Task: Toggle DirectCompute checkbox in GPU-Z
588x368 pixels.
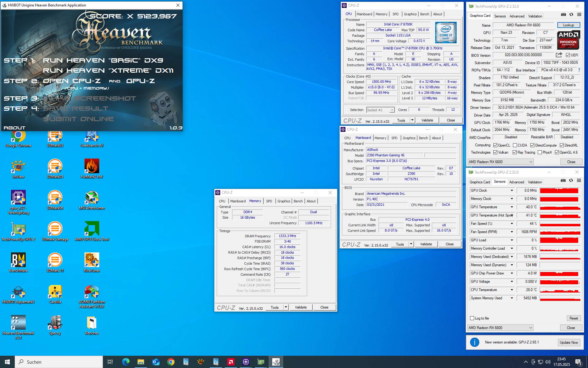Action: [x=533, y=145]
